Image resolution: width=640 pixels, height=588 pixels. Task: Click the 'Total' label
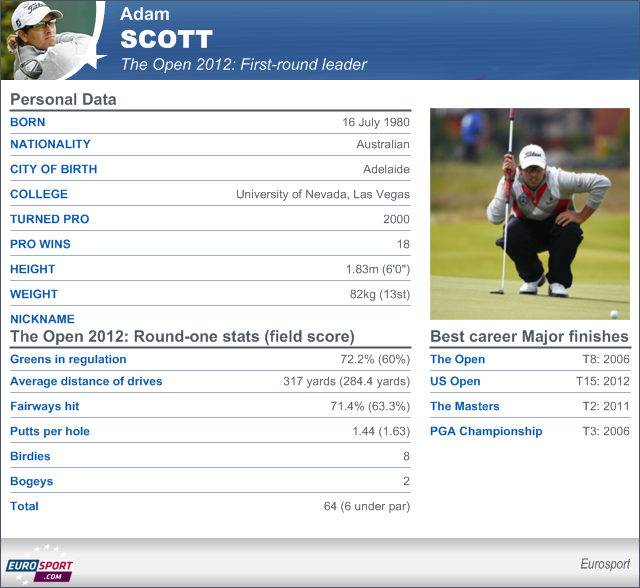[x=24, y=506]
